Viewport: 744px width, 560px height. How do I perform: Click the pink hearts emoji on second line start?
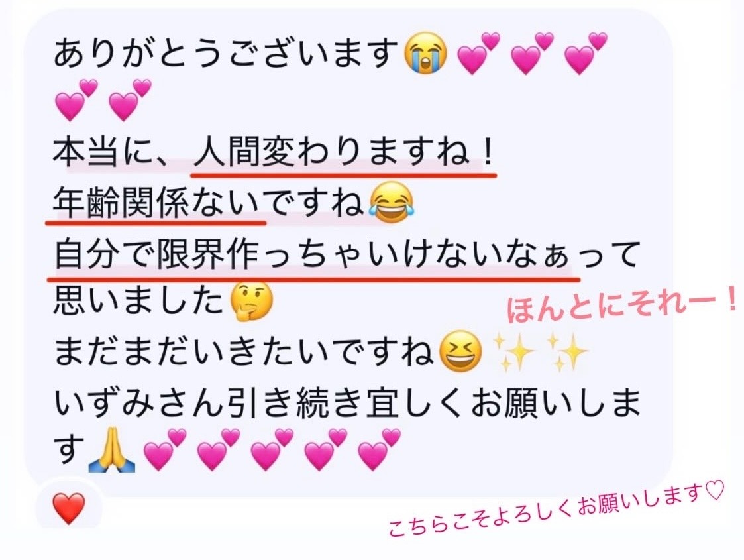(76, 100)
